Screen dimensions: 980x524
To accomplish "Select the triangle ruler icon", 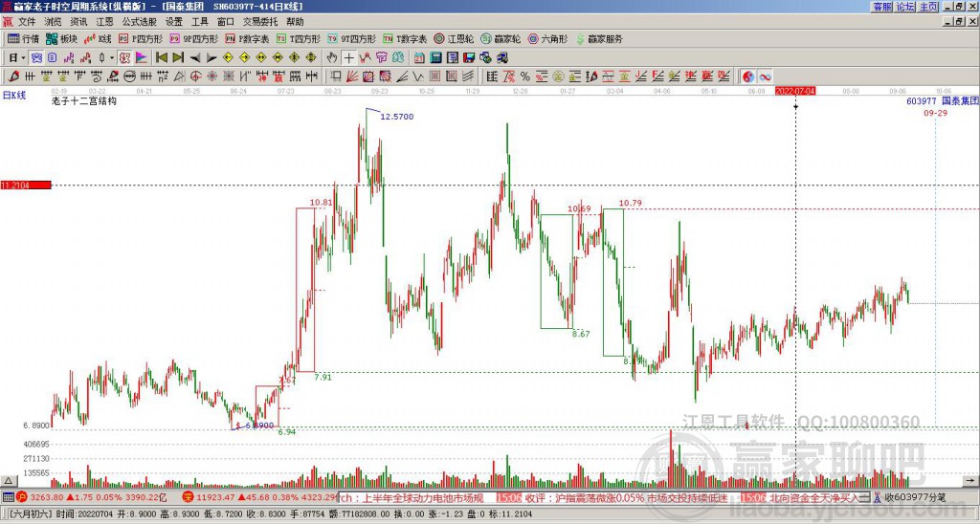I will point(179,76).
